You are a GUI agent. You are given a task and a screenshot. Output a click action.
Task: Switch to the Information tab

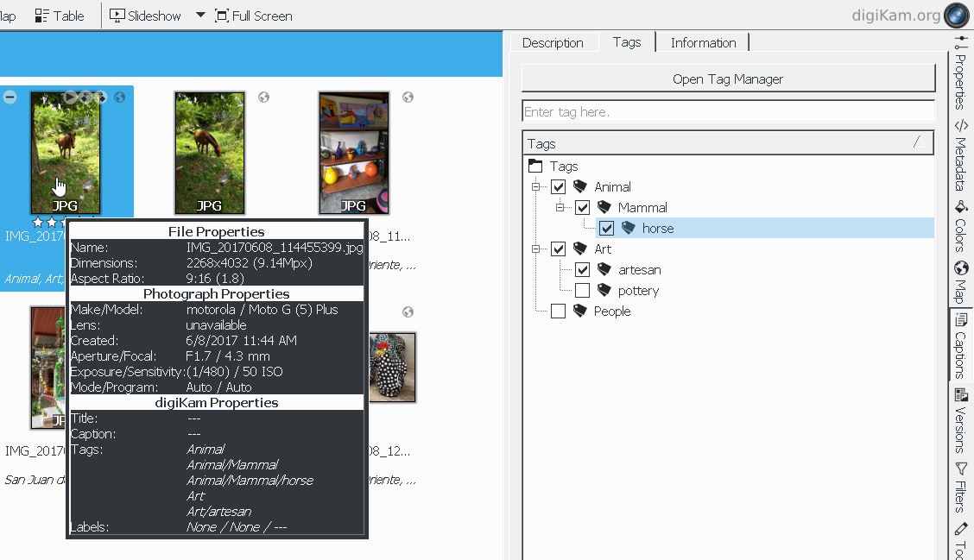[703, 43]
